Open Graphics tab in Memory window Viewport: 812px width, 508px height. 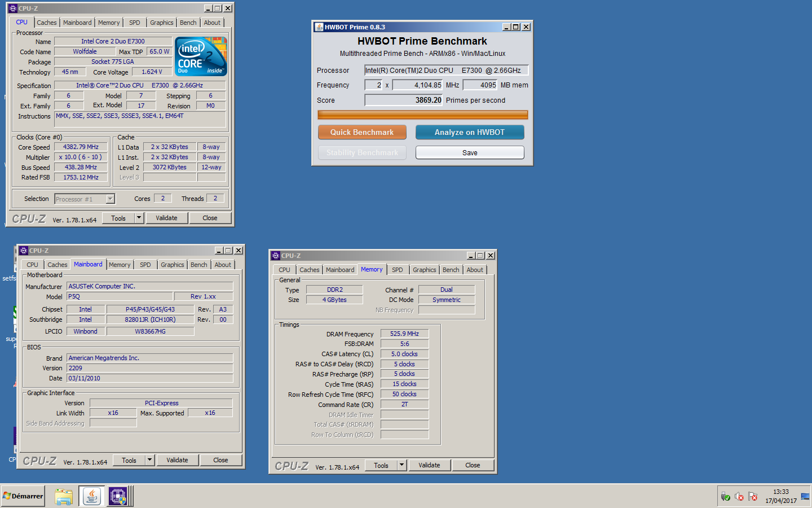[425, 270]
